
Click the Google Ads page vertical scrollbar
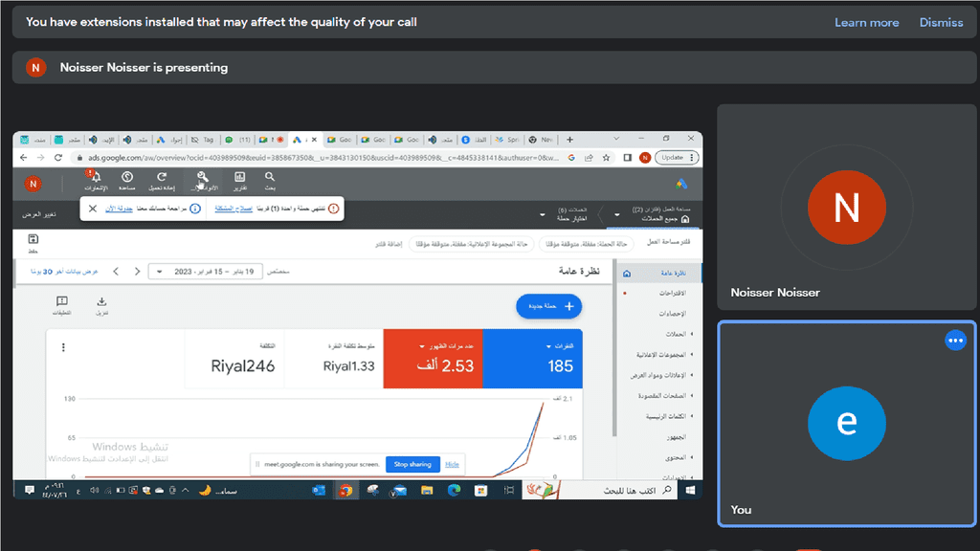coord(615,350)
